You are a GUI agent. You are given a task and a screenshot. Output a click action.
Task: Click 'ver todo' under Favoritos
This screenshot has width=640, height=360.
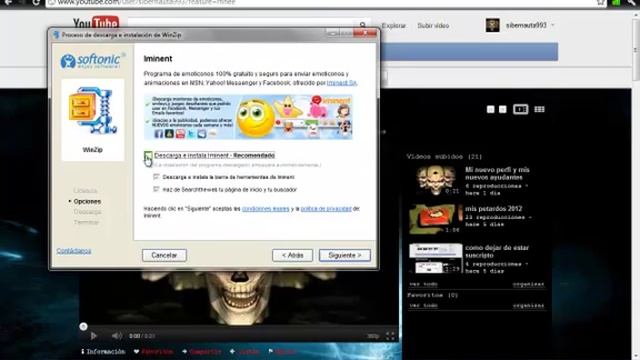click(423, 305)
